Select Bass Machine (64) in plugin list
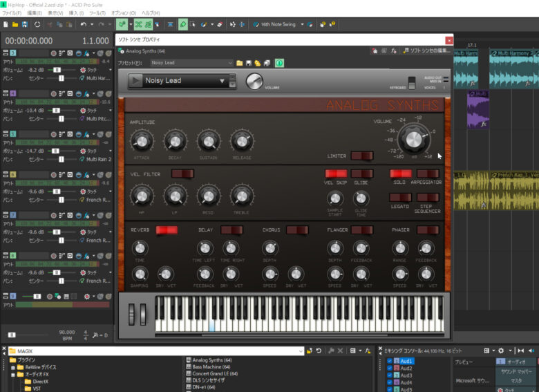 (212, 367)
